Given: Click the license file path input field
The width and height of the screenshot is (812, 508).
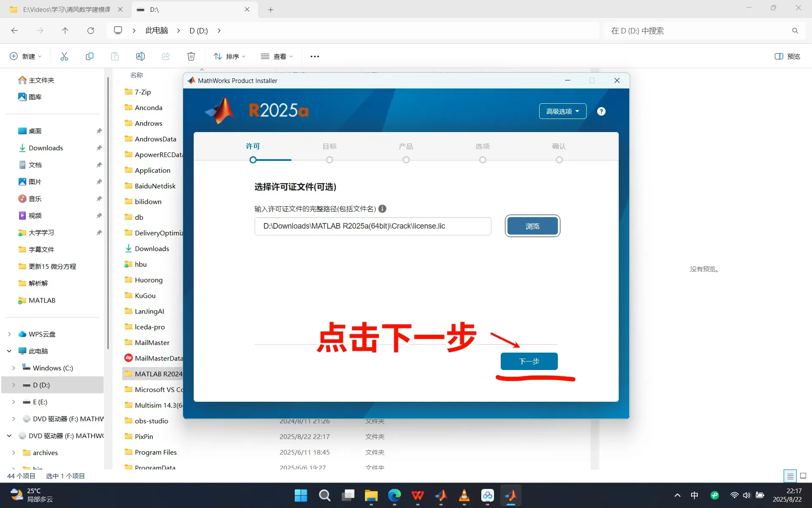Looking at the screenshot, I should point(372,226).
